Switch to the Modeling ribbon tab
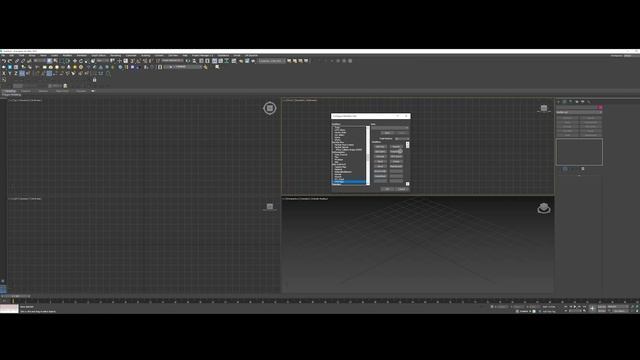This screenshot has height=360, width=640. (10, 91)
